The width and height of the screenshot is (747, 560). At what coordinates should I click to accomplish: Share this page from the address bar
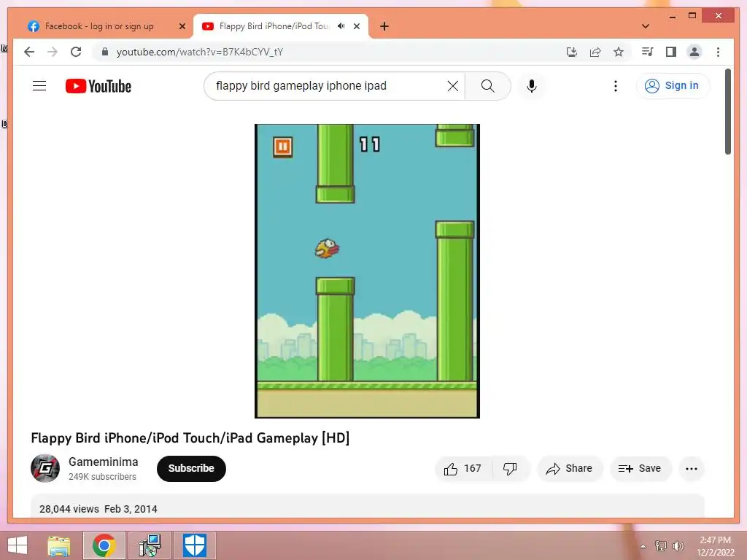click(x=595, y=52)
